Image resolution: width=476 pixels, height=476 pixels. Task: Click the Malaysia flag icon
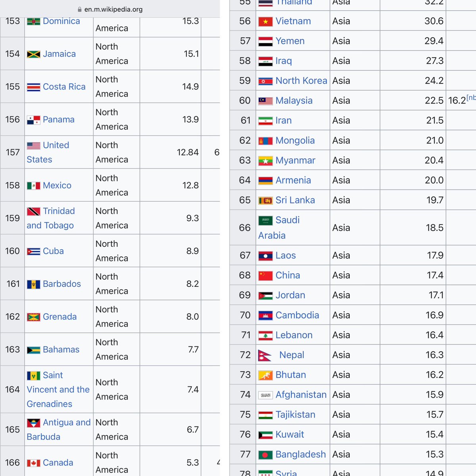tap(265, 100)
